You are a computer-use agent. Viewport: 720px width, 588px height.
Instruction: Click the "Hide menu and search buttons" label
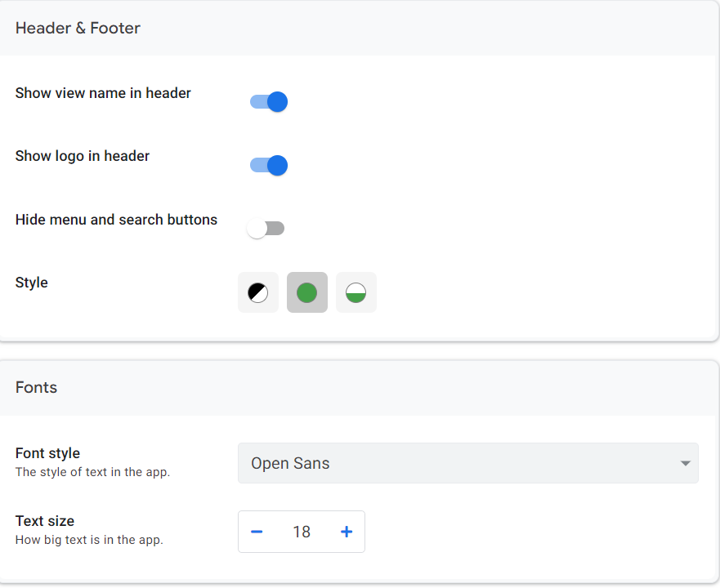click(x=116, y=220)
